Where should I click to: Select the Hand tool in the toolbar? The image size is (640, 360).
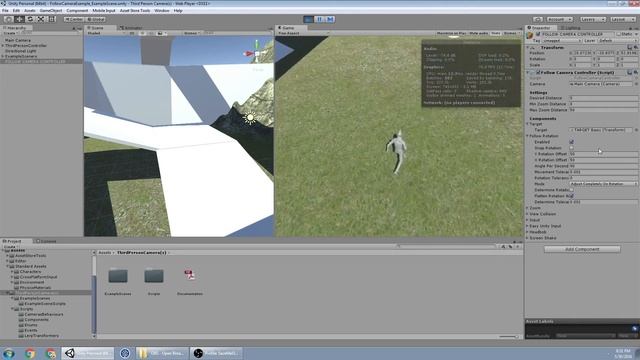(x=8, y=19)
